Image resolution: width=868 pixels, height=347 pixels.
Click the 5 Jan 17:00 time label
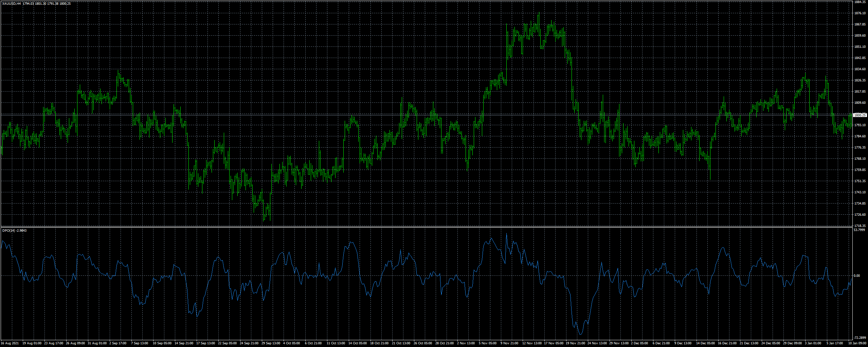pyautogui.click(x=835, y=343)
